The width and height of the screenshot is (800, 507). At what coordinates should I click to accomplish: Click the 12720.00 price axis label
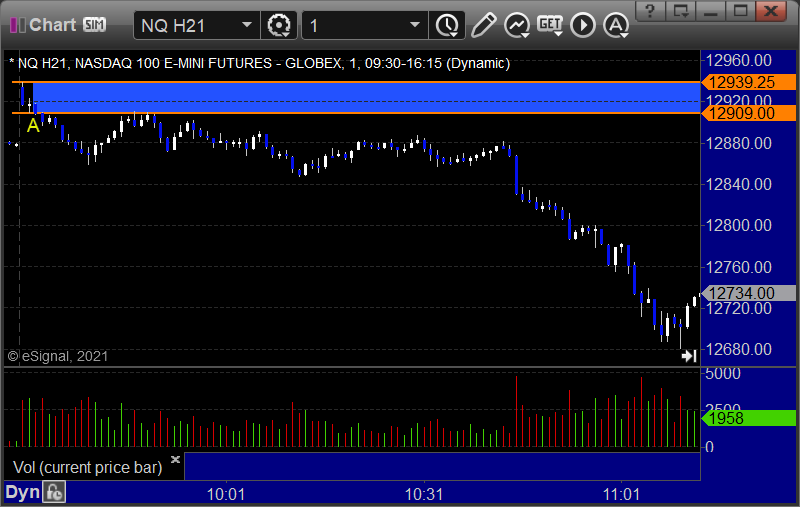738,309
